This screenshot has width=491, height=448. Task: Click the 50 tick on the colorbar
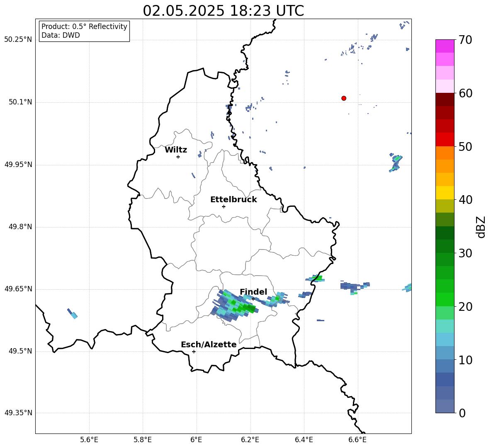coord(465,147)
